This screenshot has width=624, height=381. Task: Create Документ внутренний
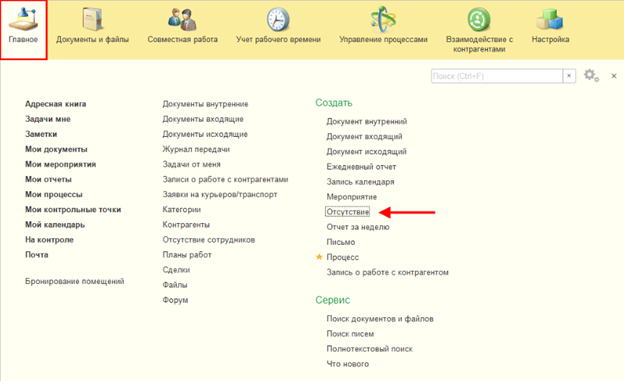coord(367,121)
